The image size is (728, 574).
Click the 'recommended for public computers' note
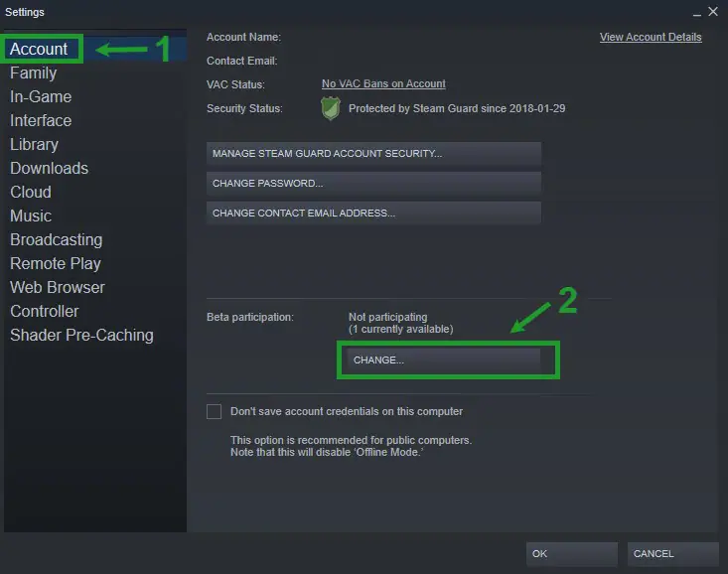click(351, 440)
